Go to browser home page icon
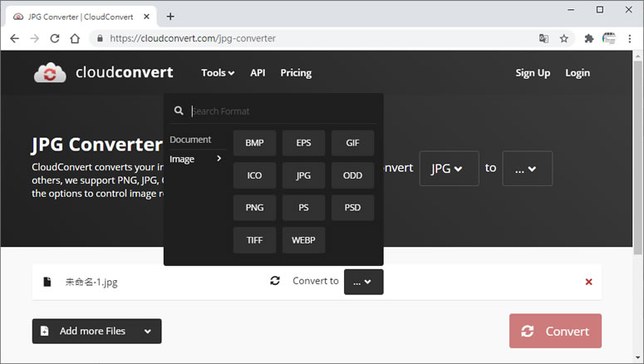The width and height of the screenshot is (644, 364). pyautogui.click(x=75, y=38)
